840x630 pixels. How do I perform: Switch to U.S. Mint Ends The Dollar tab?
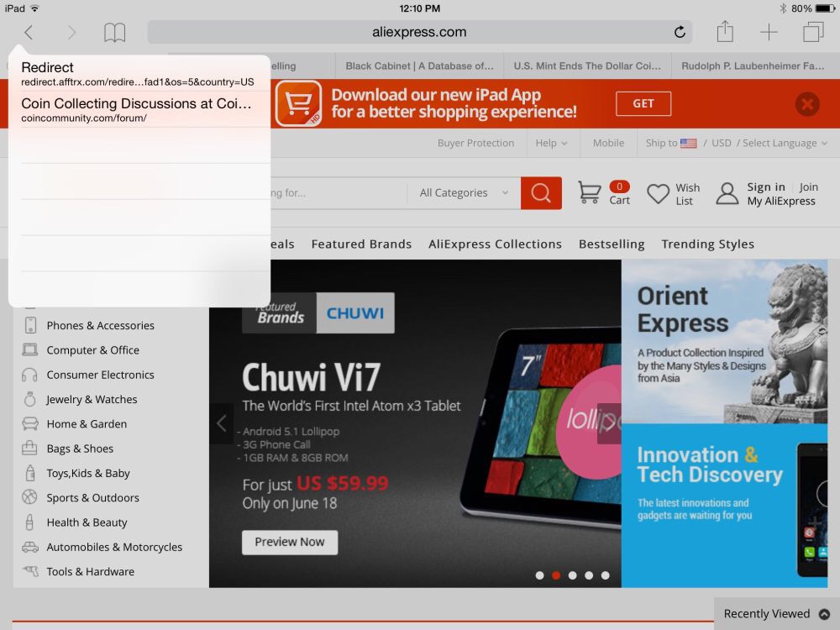pyautogui.click(x=587, y=66)
